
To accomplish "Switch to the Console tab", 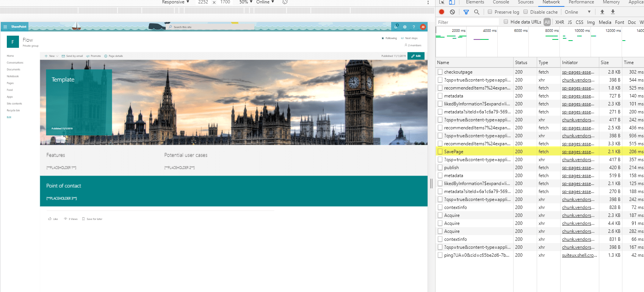I will pyautogui.click(x=501, y=2).
